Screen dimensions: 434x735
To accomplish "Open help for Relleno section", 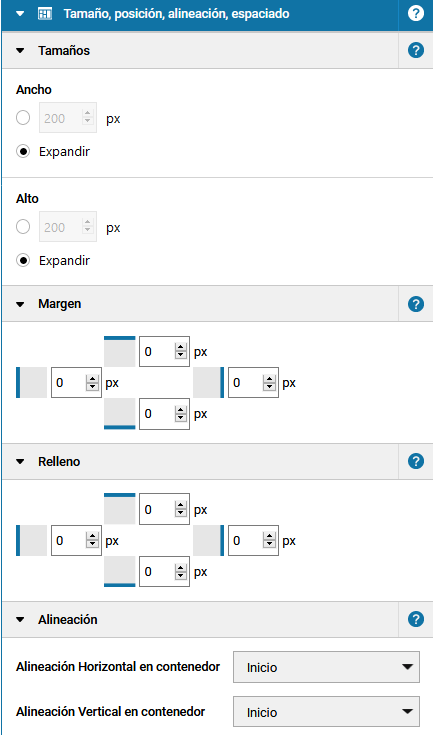I will (x=416, y=461).
